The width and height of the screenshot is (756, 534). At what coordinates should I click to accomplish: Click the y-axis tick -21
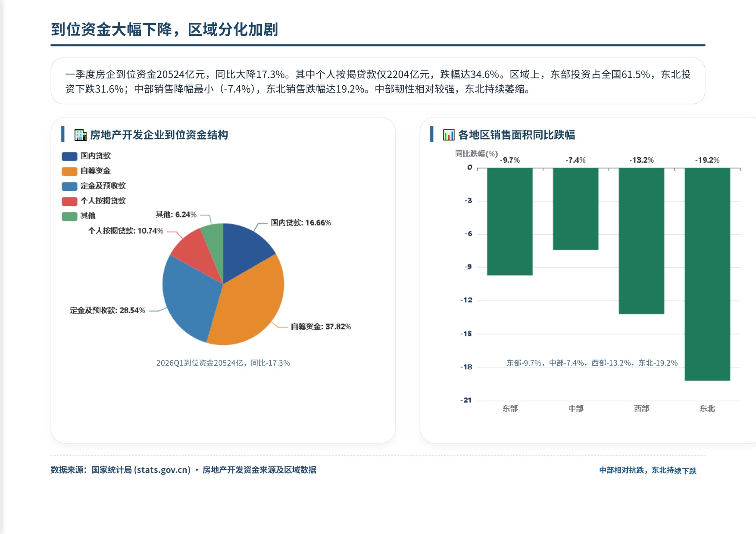click(x=466, y=400)
